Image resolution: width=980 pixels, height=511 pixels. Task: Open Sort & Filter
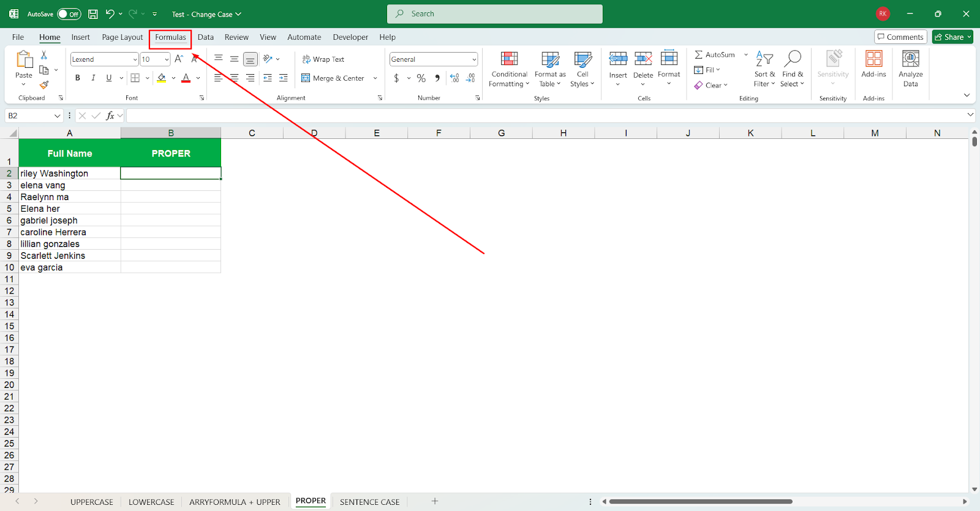tap(764, 69)
